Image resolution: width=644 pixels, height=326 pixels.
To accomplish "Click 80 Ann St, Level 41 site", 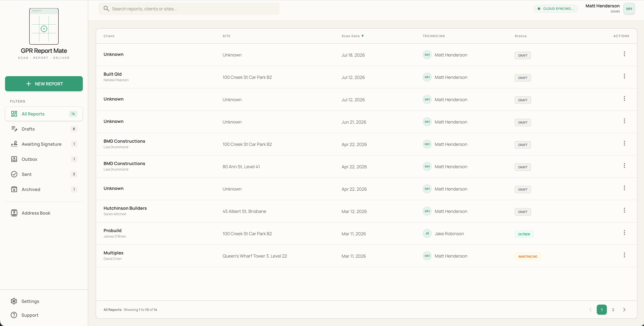I will 241,167.
